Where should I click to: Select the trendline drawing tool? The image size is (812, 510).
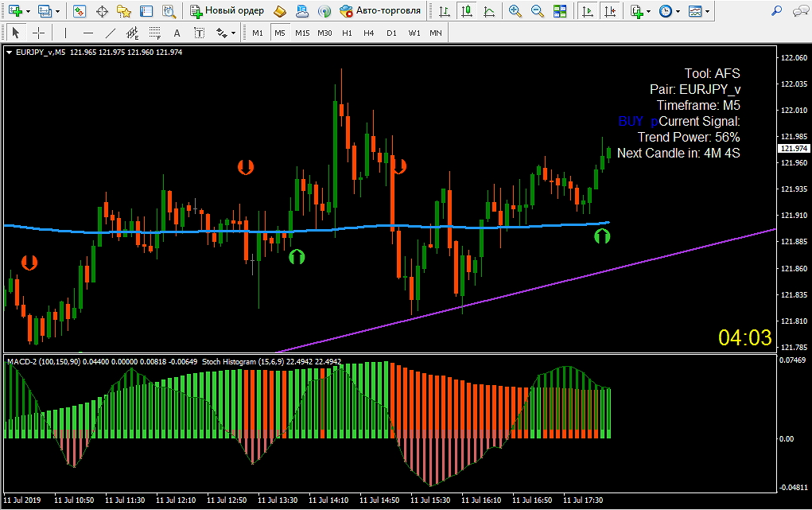(x=111, y=33)
